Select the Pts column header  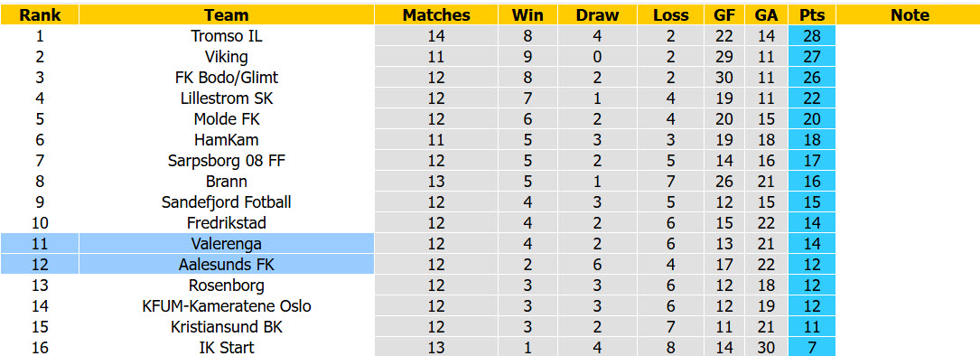[x=812, y=15]
